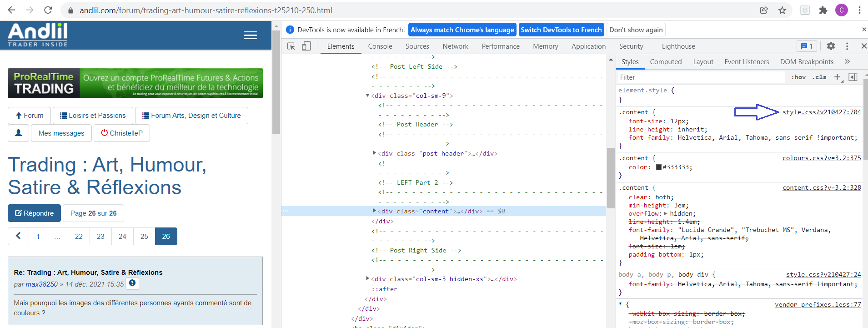Toggle the device toolbar icon
The height and width of the screenshot is (328, 868).
coord(306,46)
